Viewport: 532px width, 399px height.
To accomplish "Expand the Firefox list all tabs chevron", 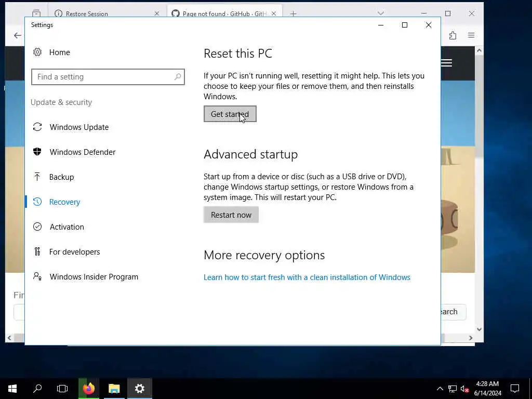I will (381, 13).
